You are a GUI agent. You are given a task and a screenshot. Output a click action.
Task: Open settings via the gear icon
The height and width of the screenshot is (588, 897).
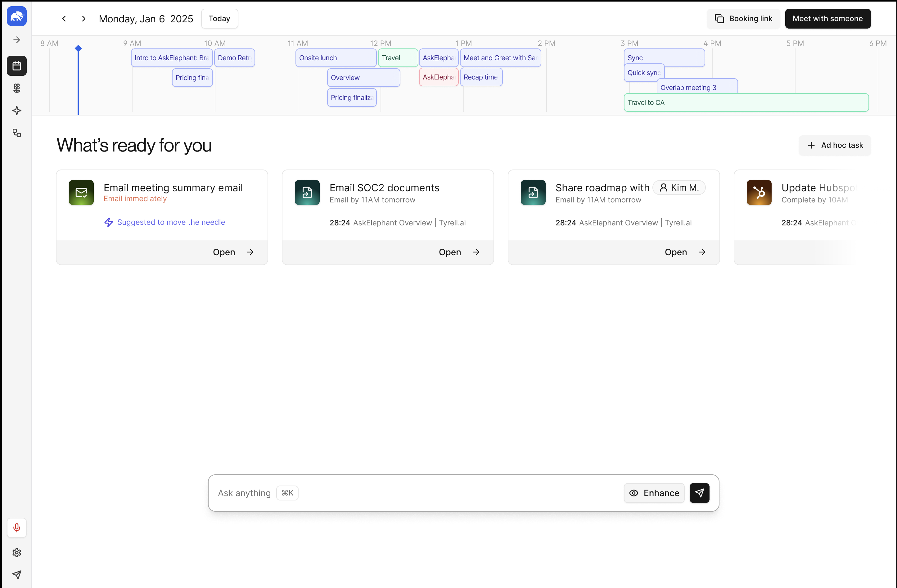(16, 553)
